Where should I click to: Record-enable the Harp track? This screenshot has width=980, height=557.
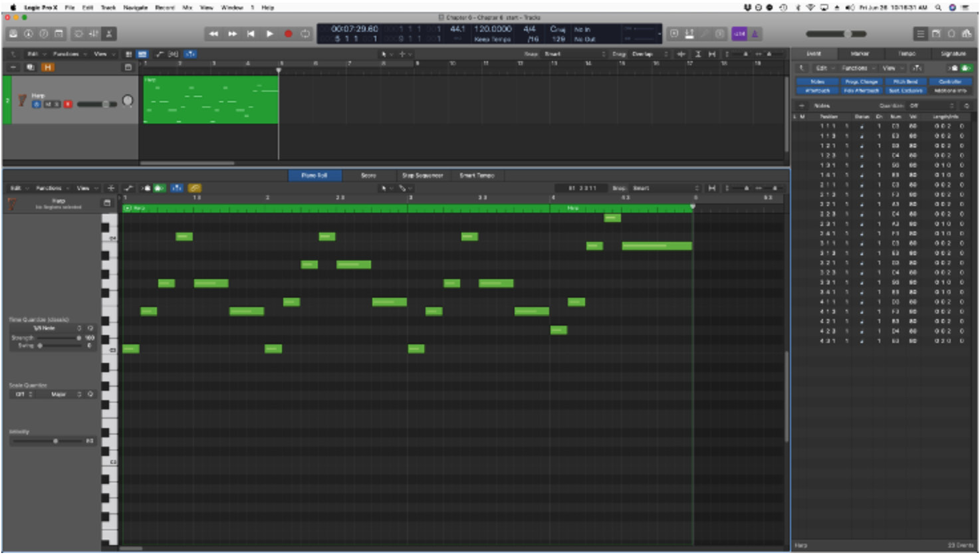click(67, 104)
